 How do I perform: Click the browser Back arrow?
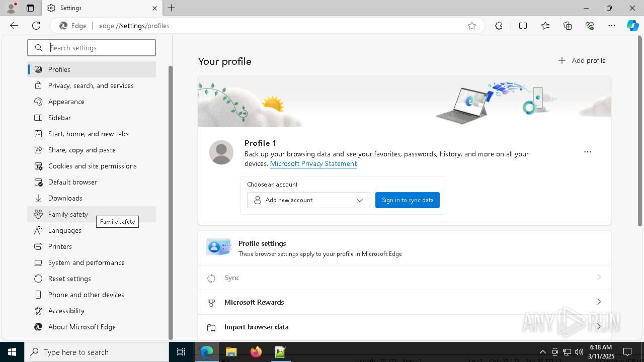pos(14,26)
